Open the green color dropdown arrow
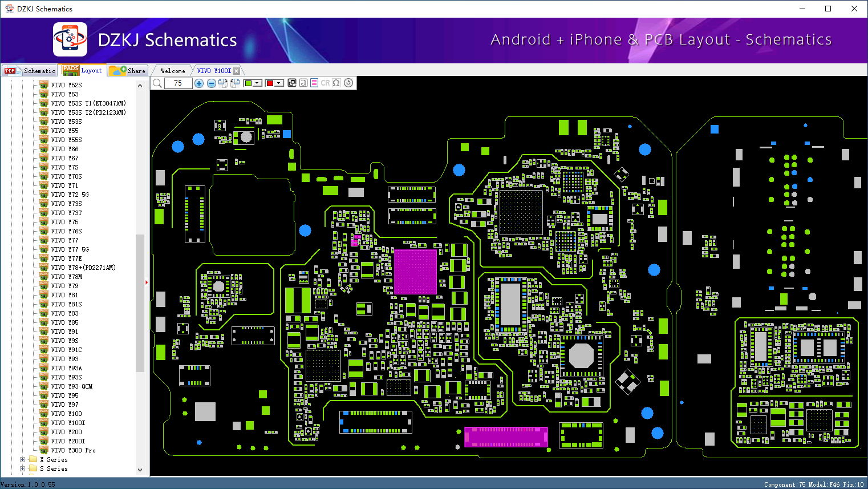868x489 pixels. pyautogui.click(x=257, y=83)
